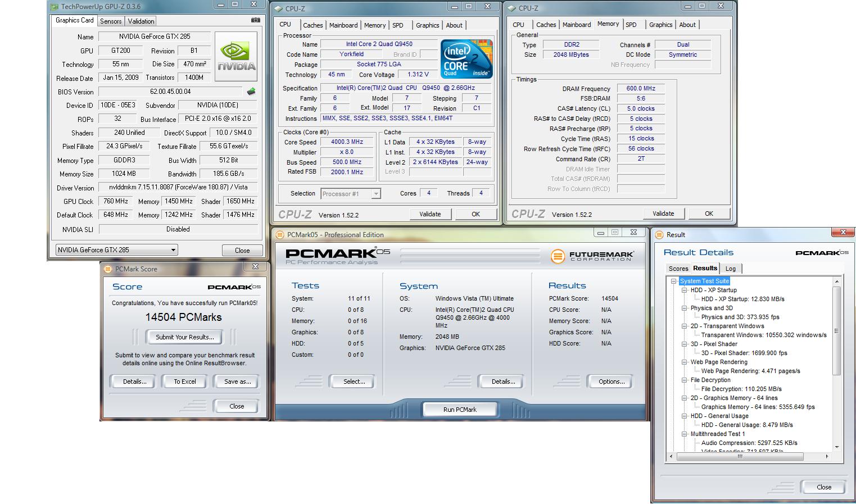Screen dimensions: 856x504
Task: Click the Driver Version field in GPU-Z
Action: 178,187
